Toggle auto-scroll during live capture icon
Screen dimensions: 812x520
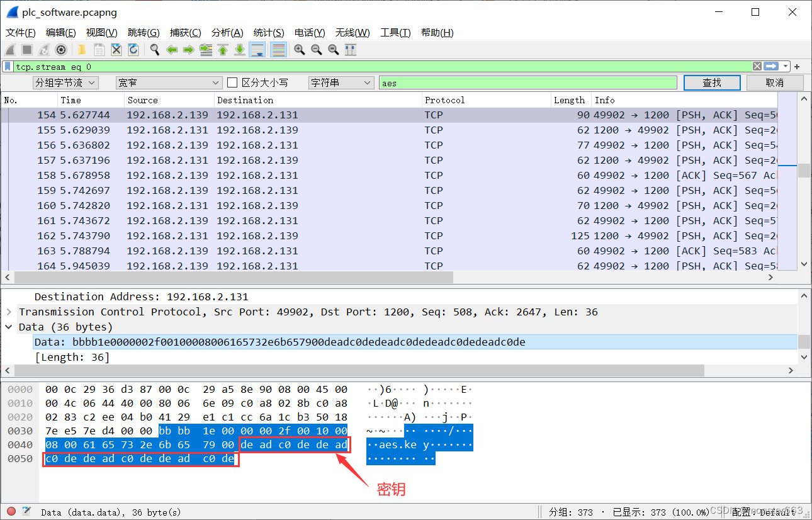click(257, 50)
